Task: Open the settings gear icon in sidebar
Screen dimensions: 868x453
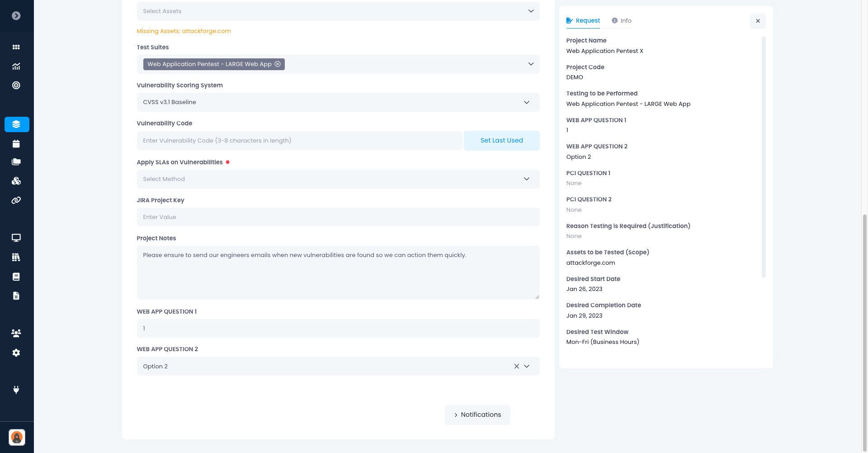Action: point(16,353)
